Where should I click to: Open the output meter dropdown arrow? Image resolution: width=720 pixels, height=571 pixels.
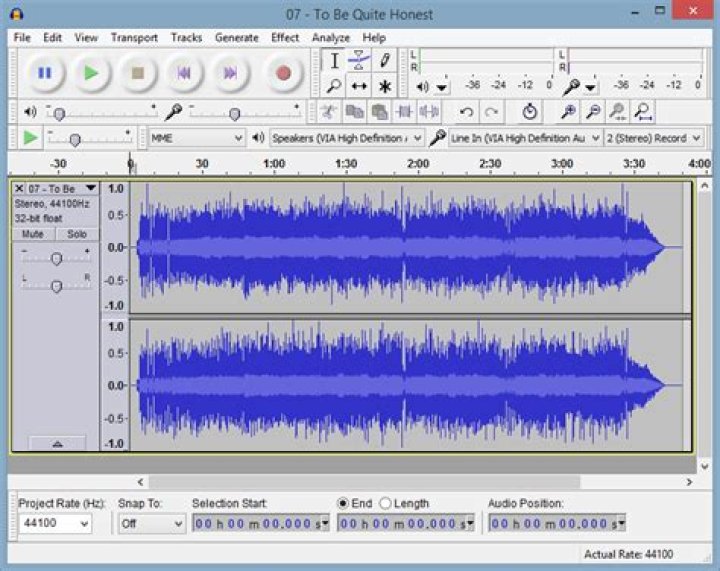point(442,87)
